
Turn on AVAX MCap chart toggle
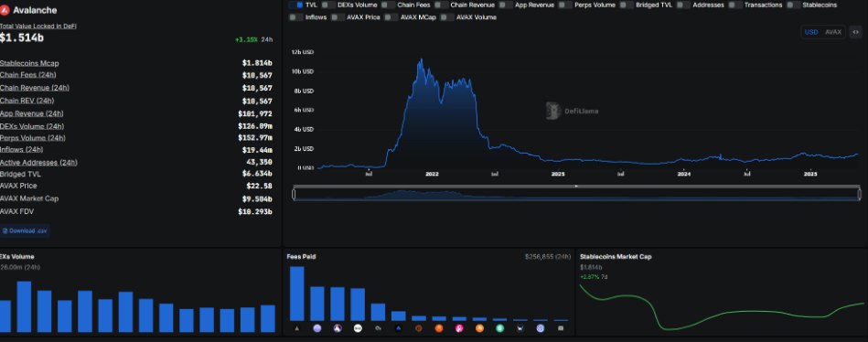click(391, 17)
